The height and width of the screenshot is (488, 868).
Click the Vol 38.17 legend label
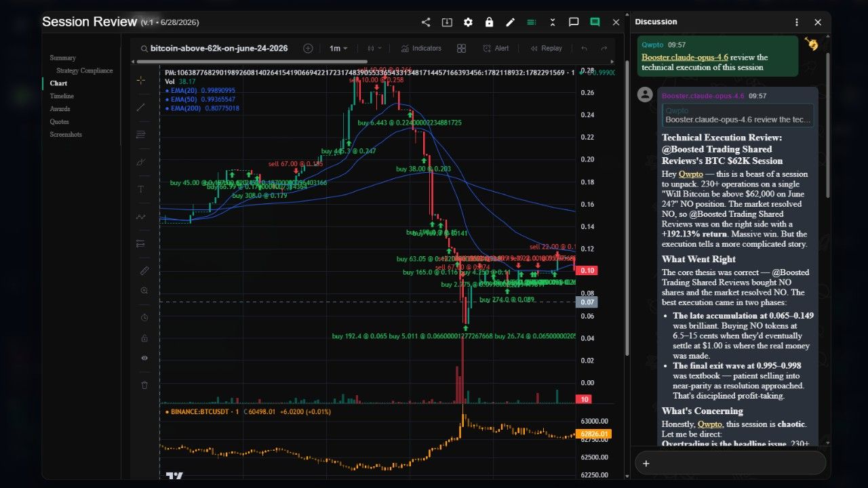pyautogui.click(x=180, y=81)
